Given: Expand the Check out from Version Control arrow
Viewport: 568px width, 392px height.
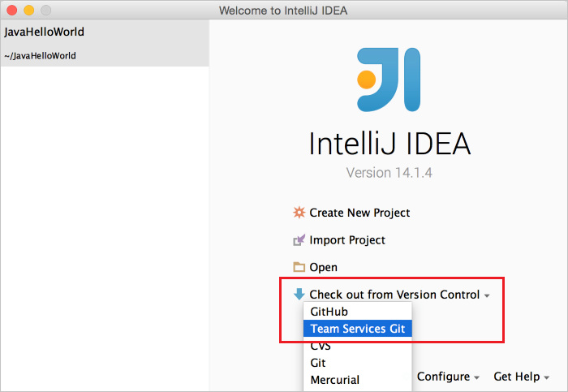Looking at the screenshot, I should pyautogui.click(x=487, y=295).
